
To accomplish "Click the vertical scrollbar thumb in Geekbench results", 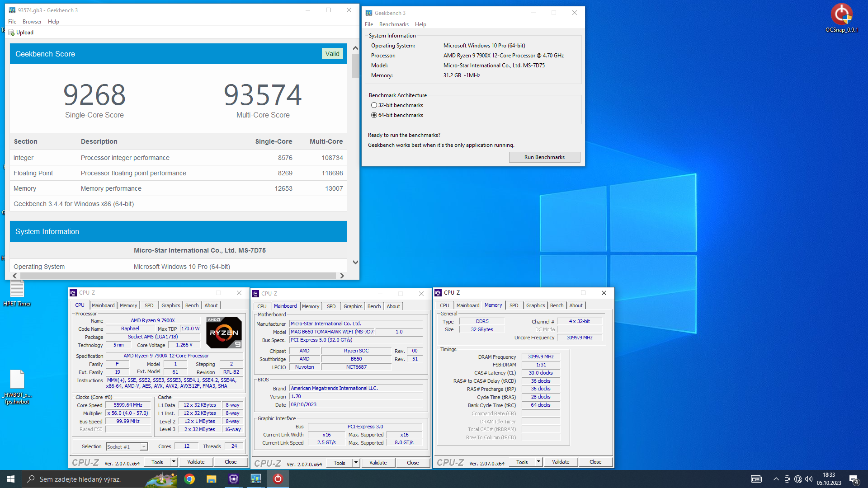I will coord(355,66).
